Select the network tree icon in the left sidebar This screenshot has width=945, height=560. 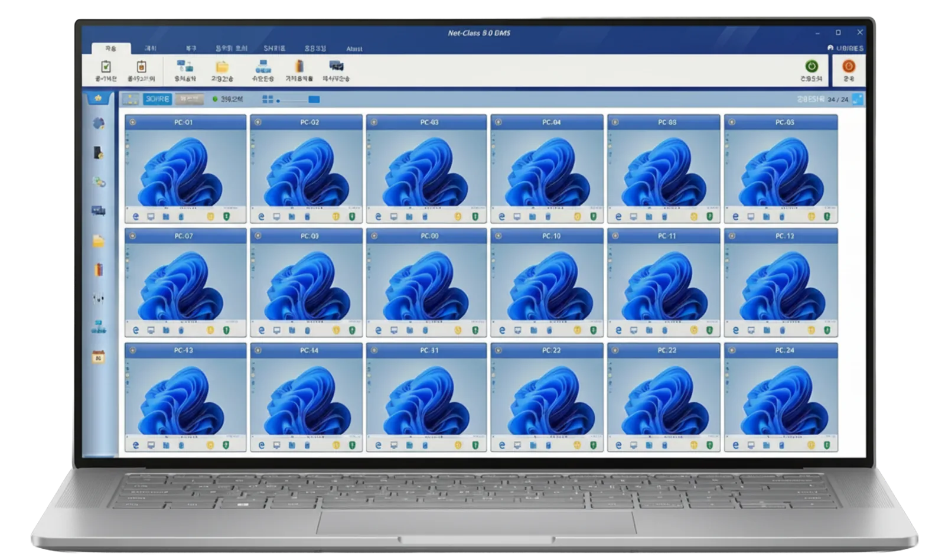pyautogui.click(x=99, y=327)
